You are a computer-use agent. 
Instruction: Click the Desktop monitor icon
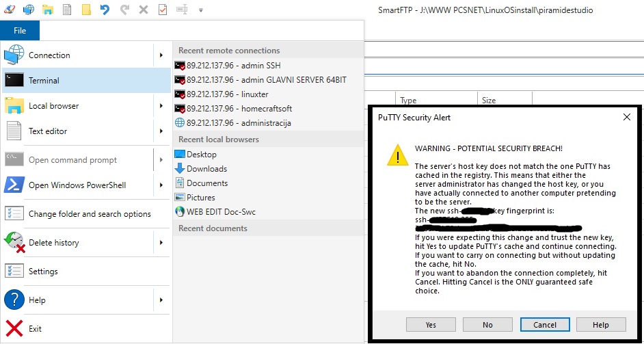point(180,154)
